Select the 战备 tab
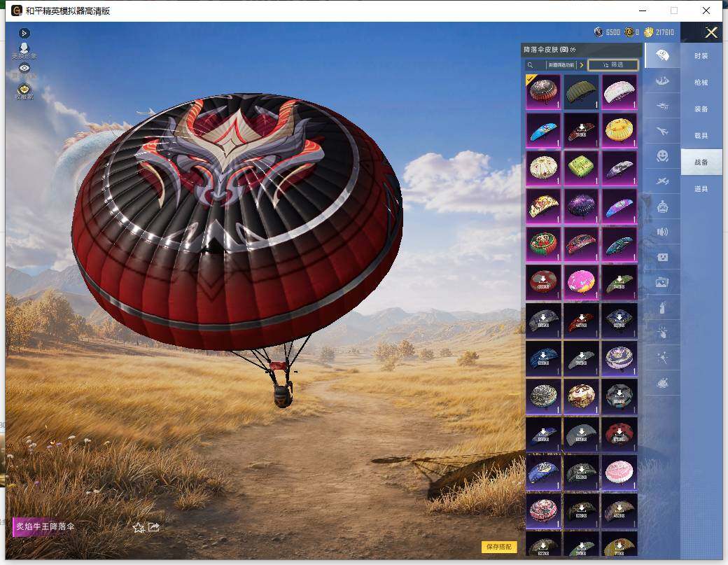This screenshot has width=728, height=565. click(x=701, y=162)
